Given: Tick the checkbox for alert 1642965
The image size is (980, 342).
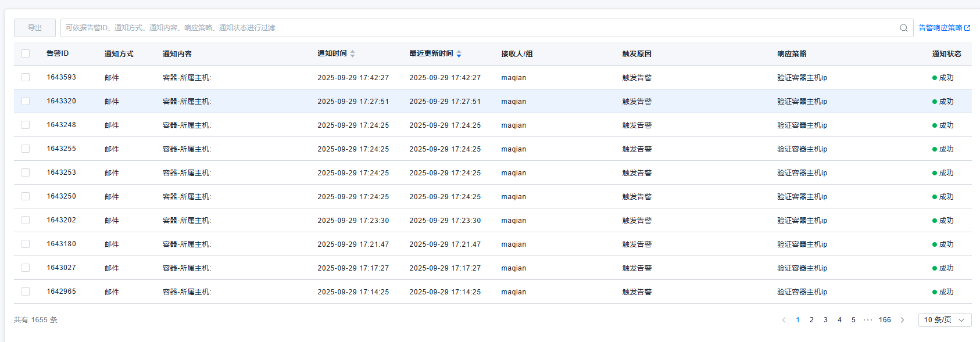Looking at the screenshot, I should coord(26,291).
